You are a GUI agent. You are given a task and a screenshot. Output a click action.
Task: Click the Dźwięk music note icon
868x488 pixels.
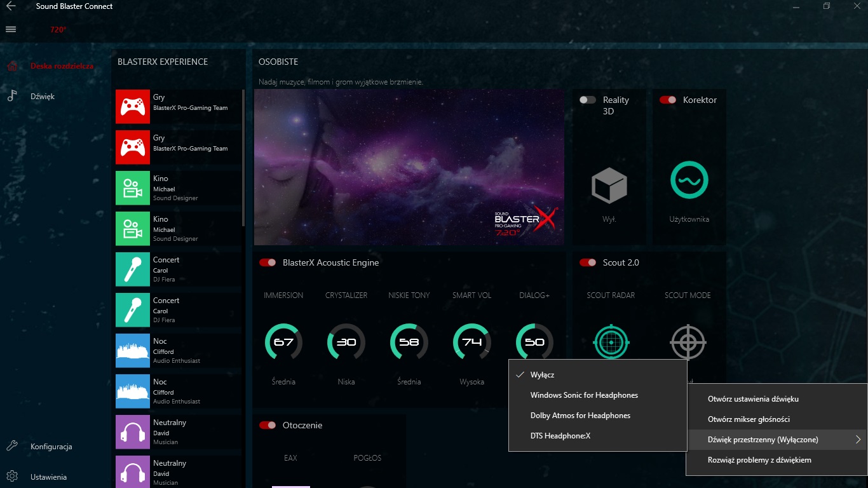tap(11, 96)
